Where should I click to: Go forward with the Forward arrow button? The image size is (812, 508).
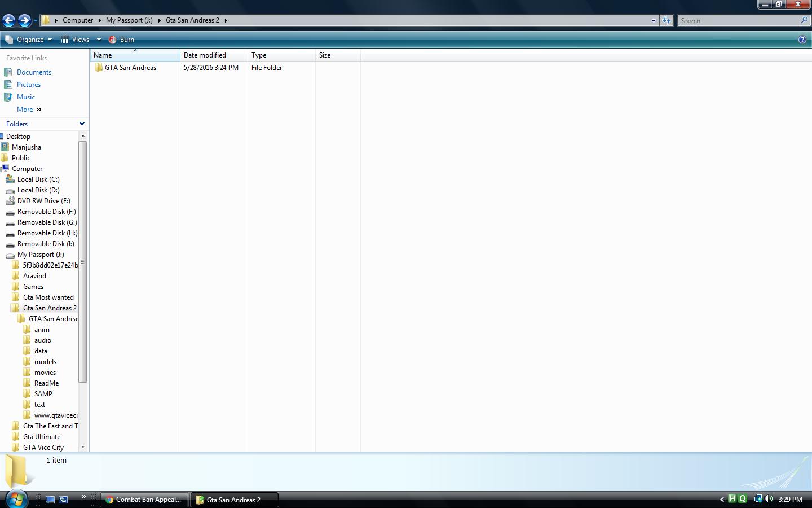(24, 21)
